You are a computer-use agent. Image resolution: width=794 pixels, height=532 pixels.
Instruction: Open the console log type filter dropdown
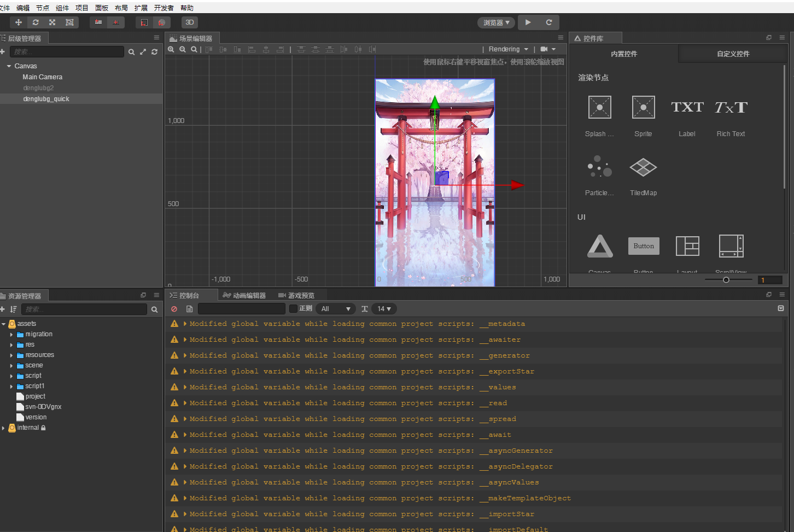(x=335, y=308)
